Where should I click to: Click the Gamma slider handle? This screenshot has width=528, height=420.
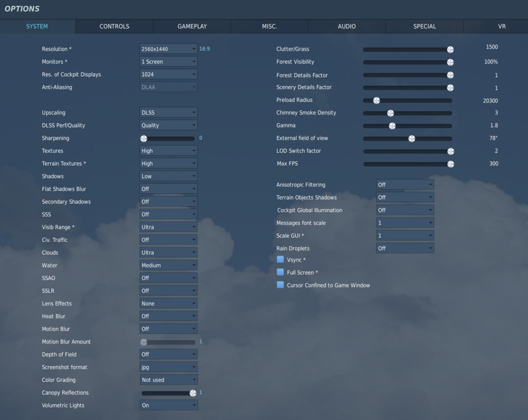coord(392,126)
